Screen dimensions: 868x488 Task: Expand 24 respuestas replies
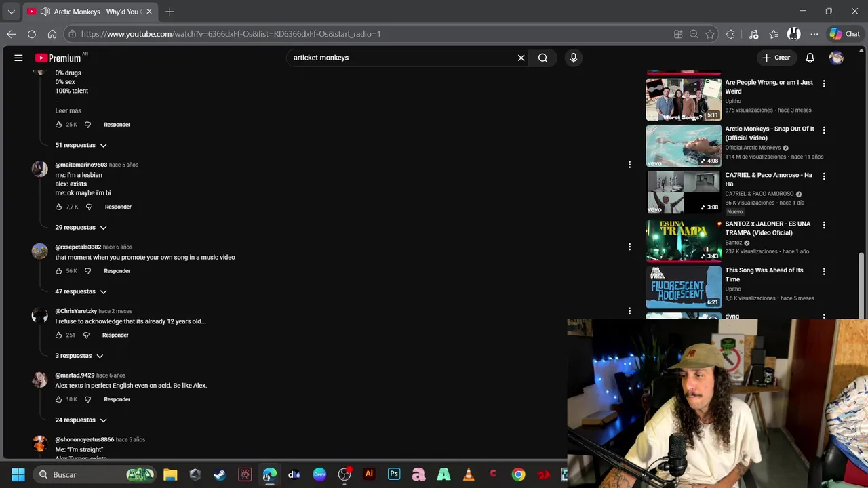point(81,420)
